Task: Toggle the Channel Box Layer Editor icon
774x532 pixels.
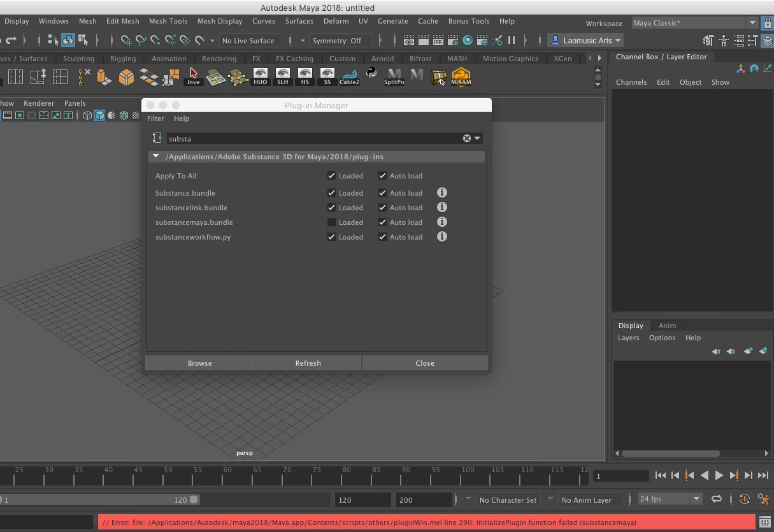Action: click(768, 41)
